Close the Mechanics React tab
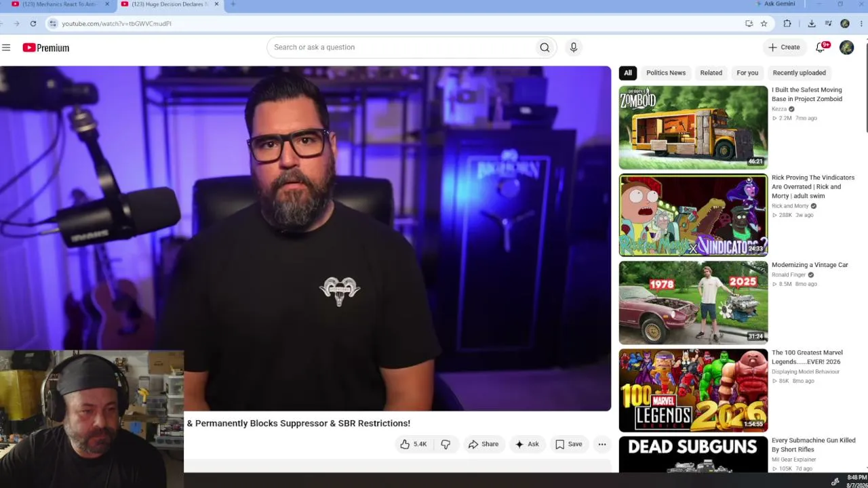868x488 pixels. click(x=106, y=4)
